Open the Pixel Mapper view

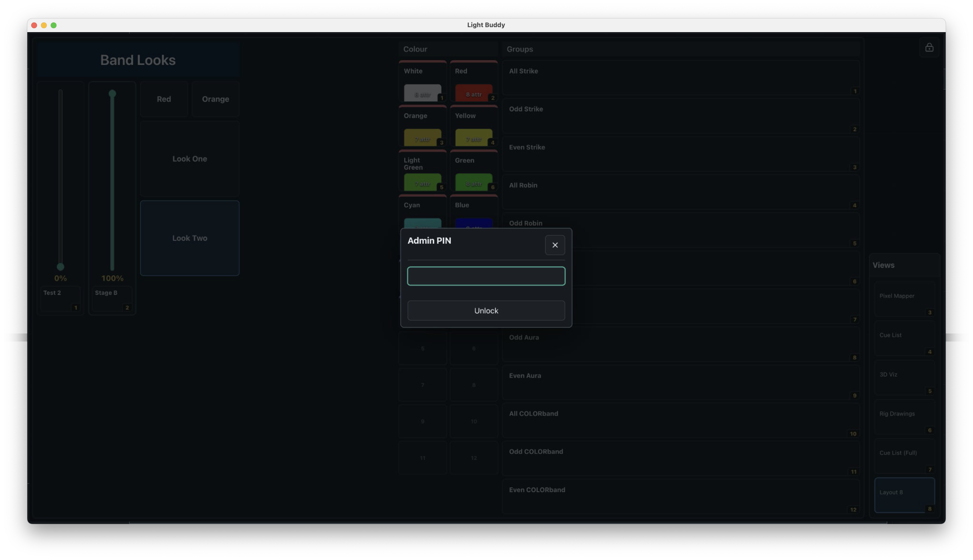[x=905, y=299]
